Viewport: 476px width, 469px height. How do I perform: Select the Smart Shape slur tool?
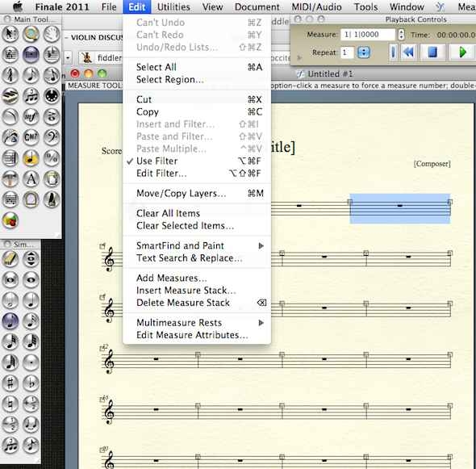(10, 116)
